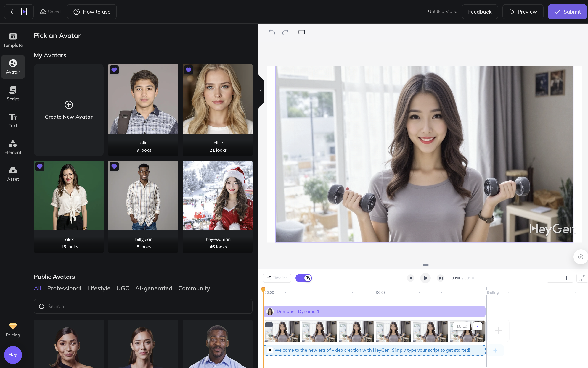588x368 pixels.
Task: Toggle favorite heart on elice avatar
Action: click(x=188, y=70)
